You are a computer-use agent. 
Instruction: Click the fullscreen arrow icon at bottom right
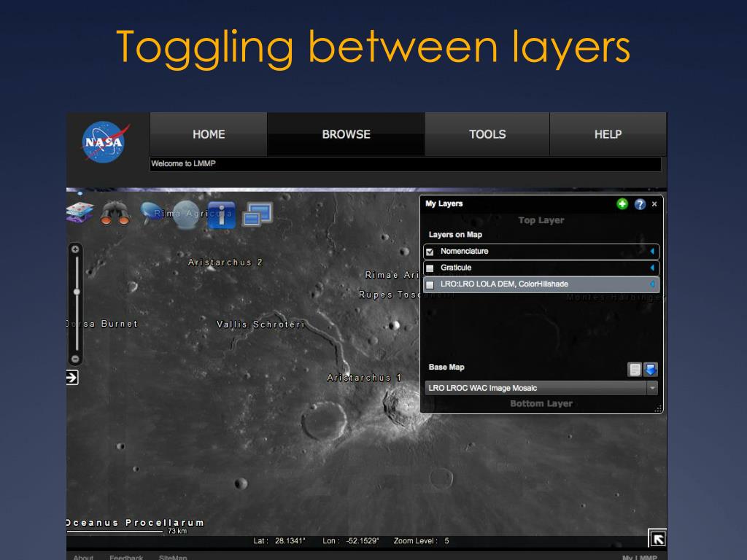(x=657, y=538)
